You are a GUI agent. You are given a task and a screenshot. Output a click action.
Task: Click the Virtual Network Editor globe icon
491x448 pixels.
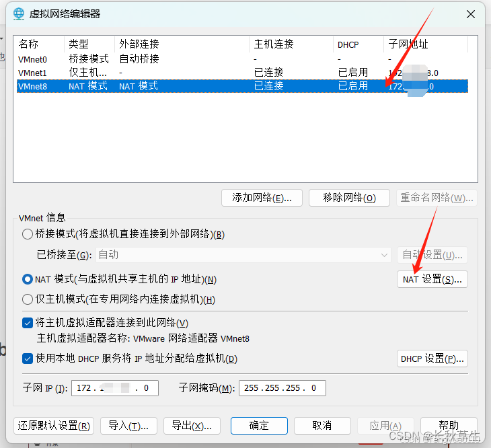click(x=19, y=13)
